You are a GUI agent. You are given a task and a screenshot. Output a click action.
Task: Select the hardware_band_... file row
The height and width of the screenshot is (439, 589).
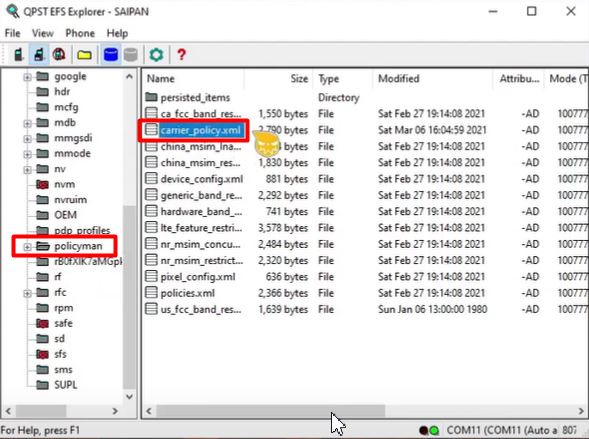point(364,211)
